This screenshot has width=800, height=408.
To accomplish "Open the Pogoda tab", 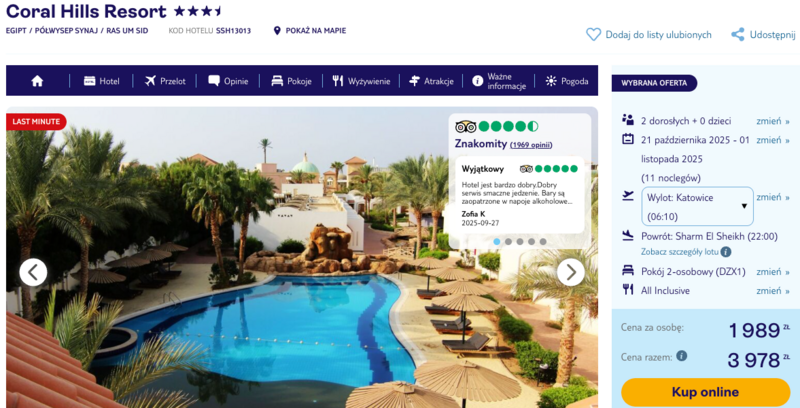I will [567, 81].
